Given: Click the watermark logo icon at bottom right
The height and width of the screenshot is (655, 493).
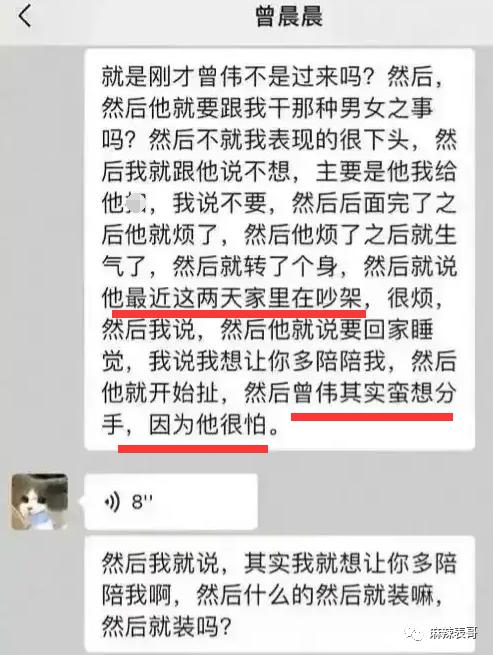Looking at the screenshot, I should click(414, 634).
